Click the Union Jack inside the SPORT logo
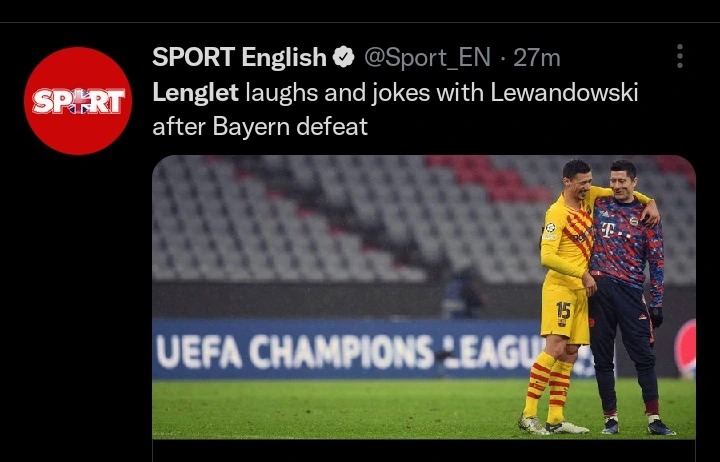 click(79, 101)
